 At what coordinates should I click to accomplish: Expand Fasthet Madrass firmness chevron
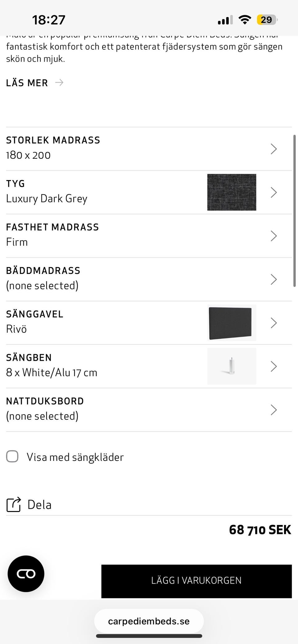pos(273,236)
